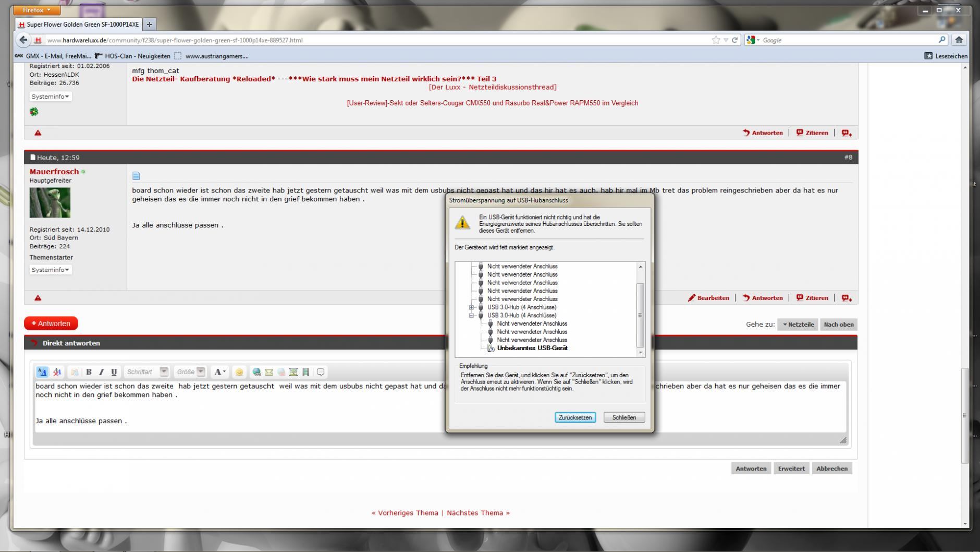Reload the page with the refresh icon

(735, 40)
